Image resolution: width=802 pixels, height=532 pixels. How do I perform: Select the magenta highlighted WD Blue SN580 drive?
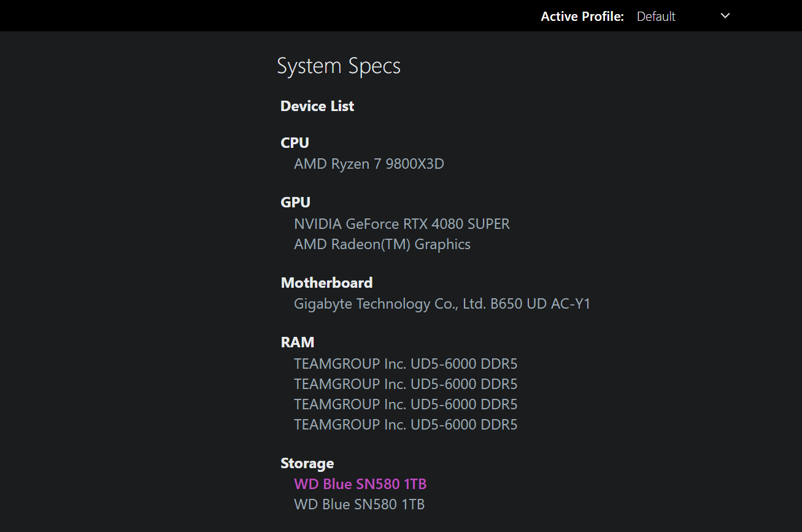click(x=360, y=484)
